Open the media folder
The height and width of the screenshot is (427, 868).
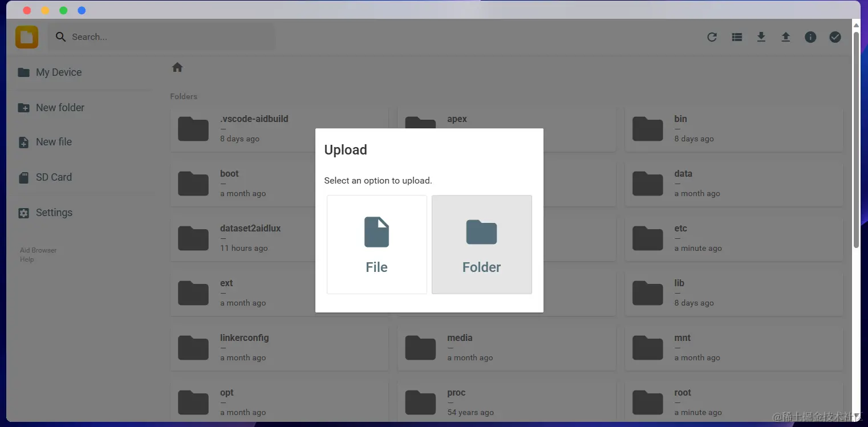coord(506,348)
